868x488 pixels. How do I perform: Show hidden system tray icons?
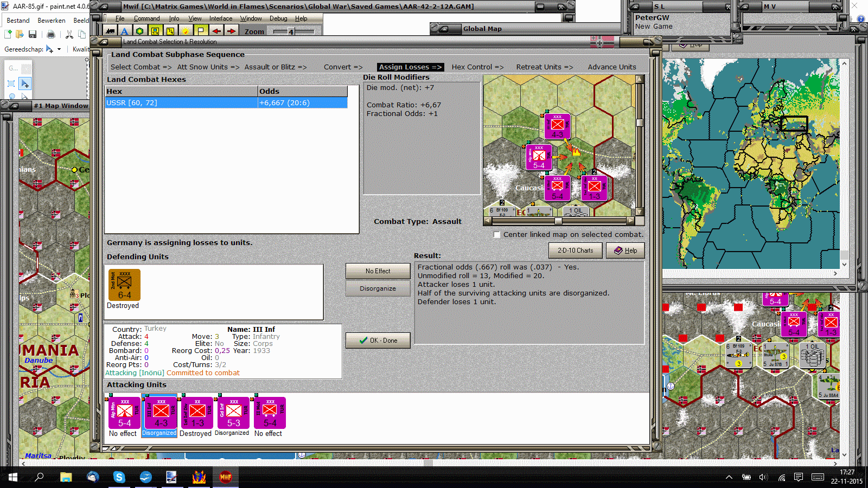729,477
